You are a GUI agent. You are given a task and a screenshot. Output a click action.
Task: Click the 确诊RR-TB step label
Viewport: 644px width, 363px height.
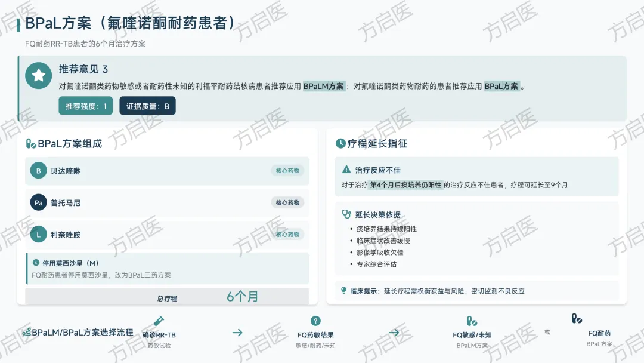point(159,335)
